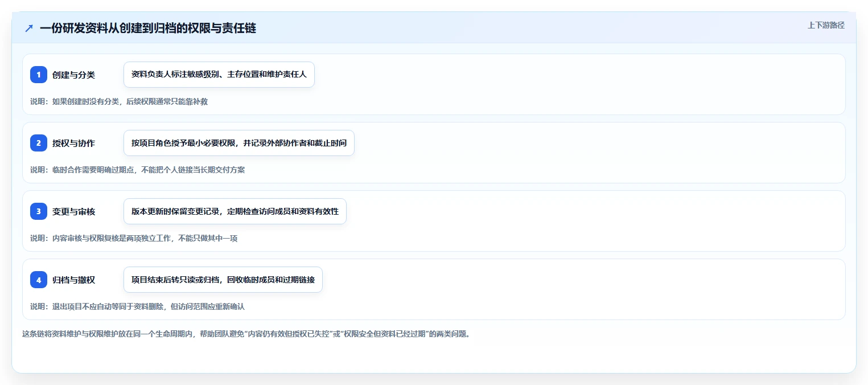Click the step 2 number badge
The height and width of the screenshot is (385, 868).
click(x=39, y=143)
